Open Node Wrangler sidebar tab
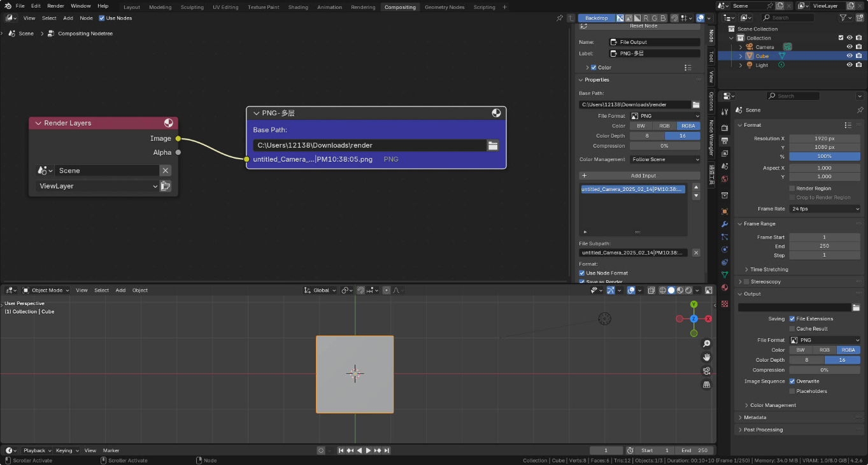Screen dimensions: 868x465 click(x=711, y=138)
